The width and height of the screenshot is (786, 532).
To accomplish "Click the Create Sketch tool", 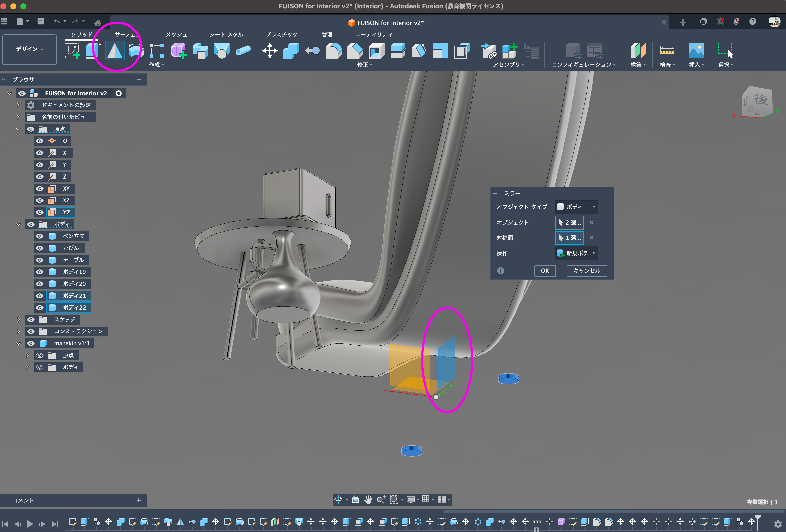I will (x=72, y=51).
